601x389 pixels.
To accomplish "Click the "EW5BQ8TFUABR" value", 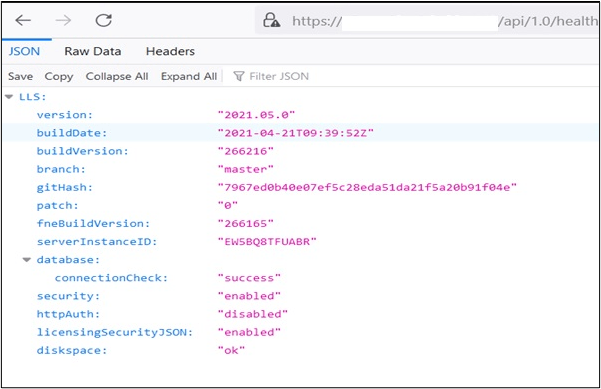I will tap(267, 242).
